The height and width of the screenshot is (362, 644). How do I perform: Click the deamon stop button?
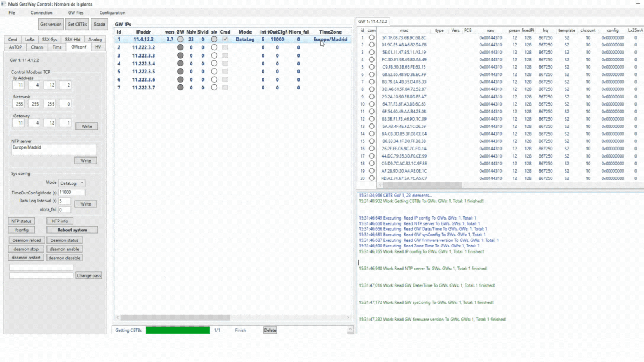pyautogui.click(x=26, y=249)
